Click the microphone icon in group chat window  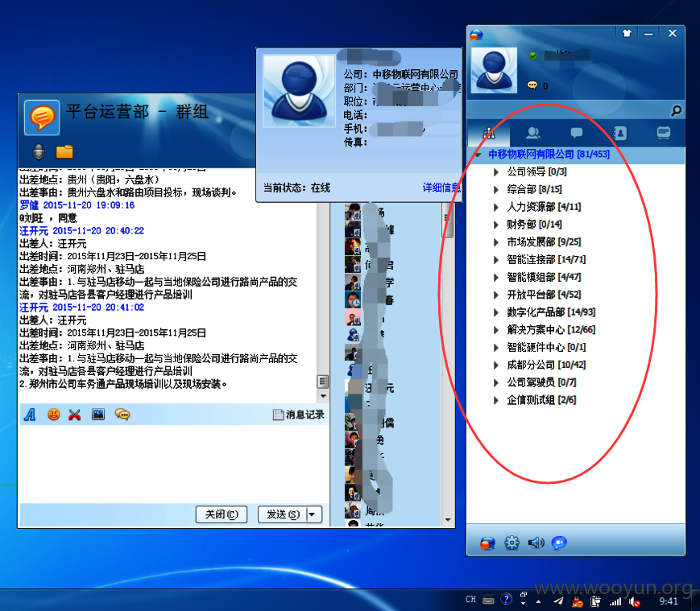pos(39,151)
